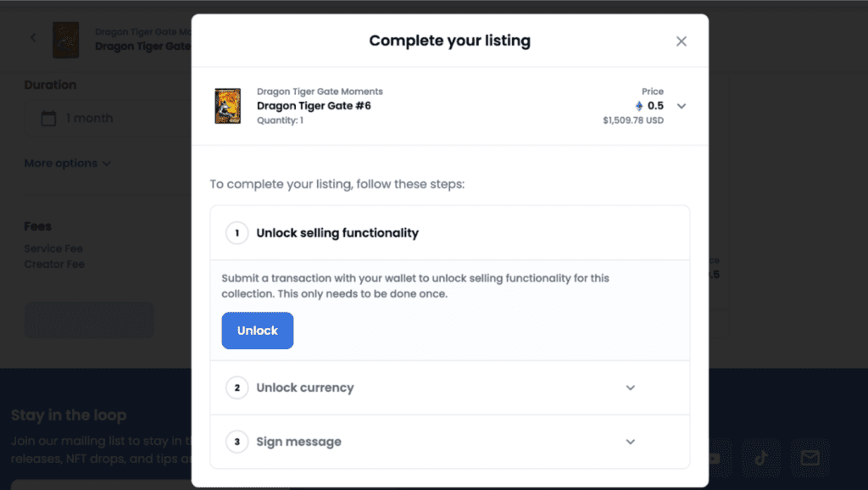The width and height of the screenshot is (868, 490).
Task: Click the step 3 number circle
Action: pyautogui.click(x=237, y=442)
